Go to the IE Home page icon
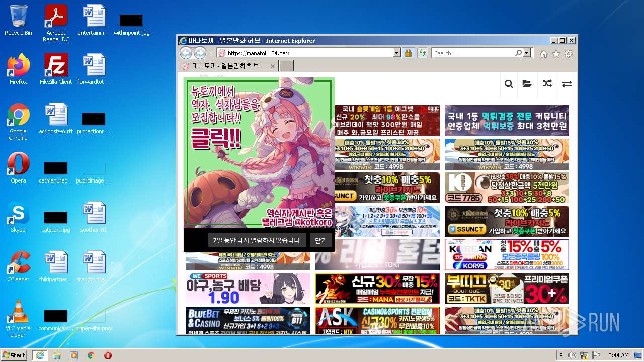This screenshot has height=362, width=644. 544,54
